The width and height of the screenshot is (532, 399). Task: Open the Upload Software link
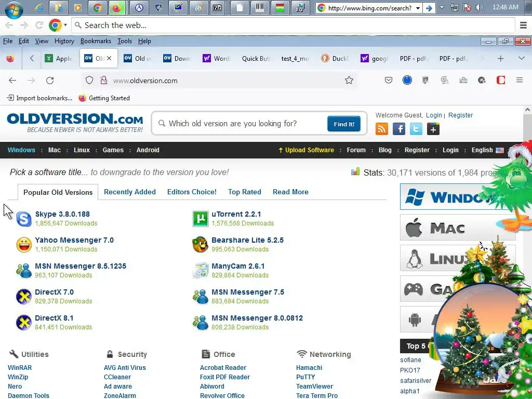306,150
